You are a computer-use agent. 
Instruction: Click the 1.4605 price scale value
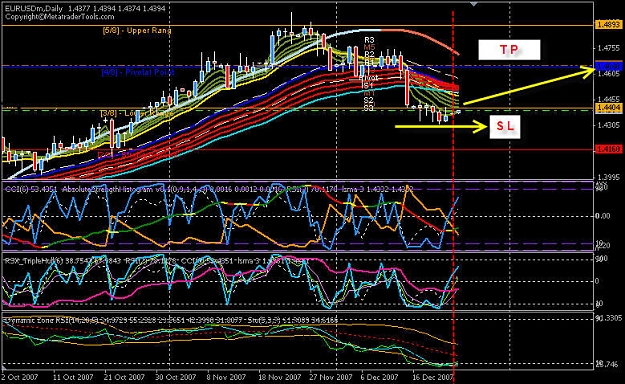609,74
